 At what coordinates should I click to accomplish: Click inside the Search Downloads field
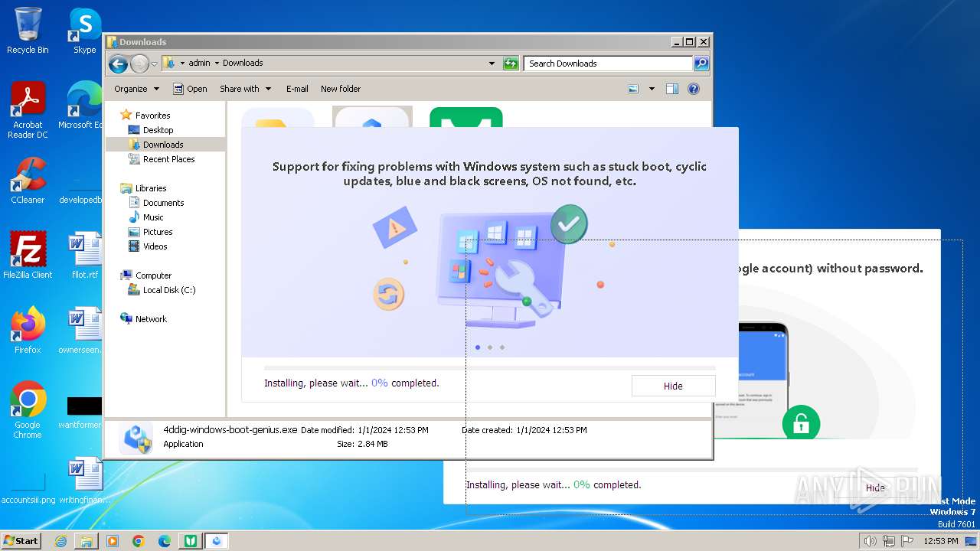609,64
